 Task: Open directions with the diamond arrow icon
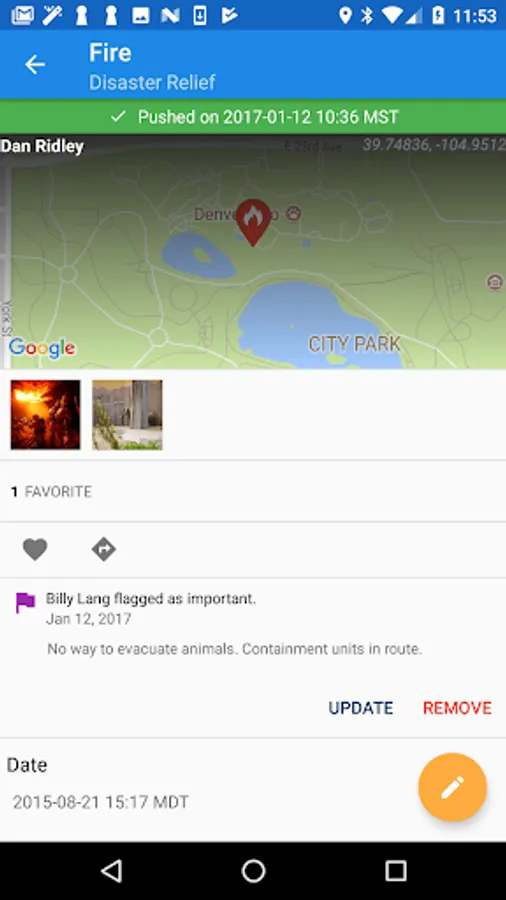click(x=104, y=549)
